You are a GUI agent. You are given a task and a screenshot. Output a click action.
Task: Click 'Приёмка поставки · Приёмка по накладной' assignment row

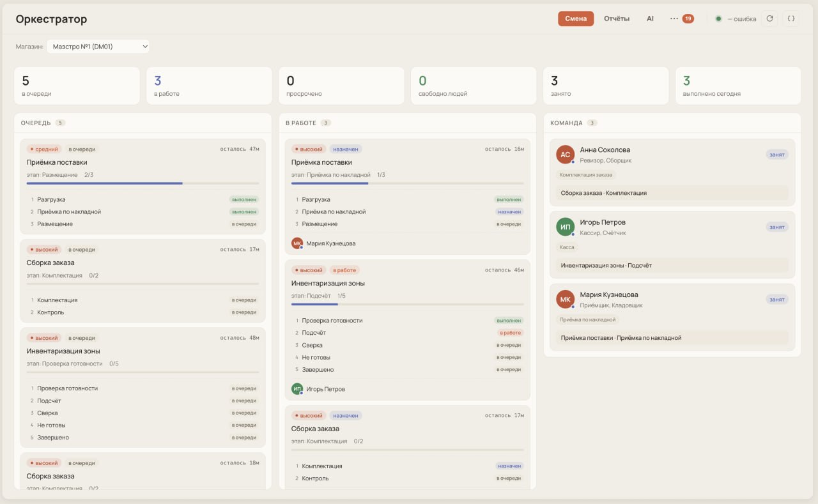pyautogui.click(x=672, y=338)
